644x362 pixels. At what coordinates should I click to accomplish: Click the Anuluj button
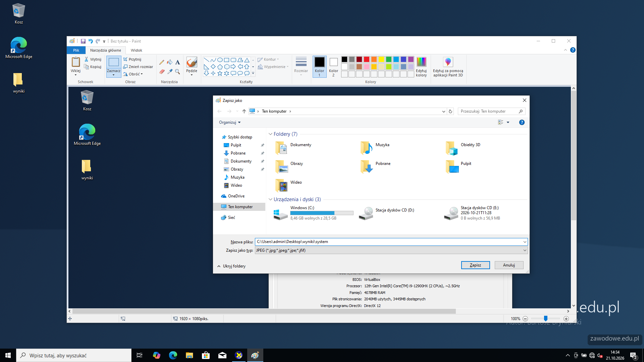(x=509, y=265)
